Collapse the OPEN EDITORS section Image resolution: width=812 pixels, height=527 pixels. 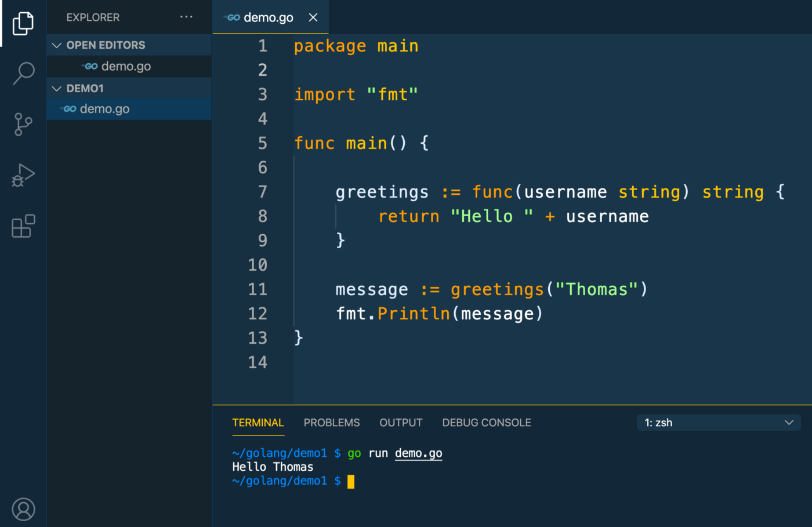(129, 45)
